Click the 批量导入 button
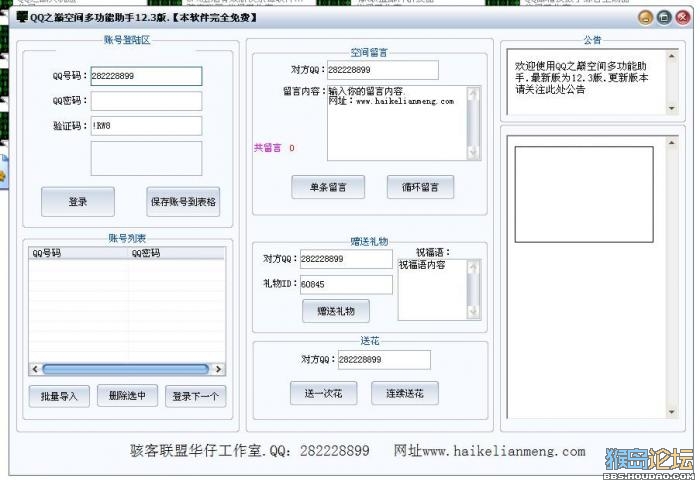The image size is (700, 485). tap(59, 396)
